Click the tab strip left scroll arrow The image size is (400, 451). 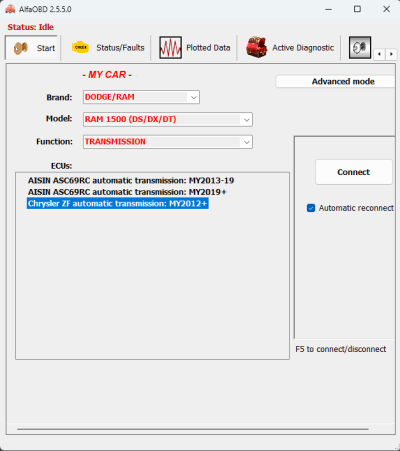[x=379, y=54]
